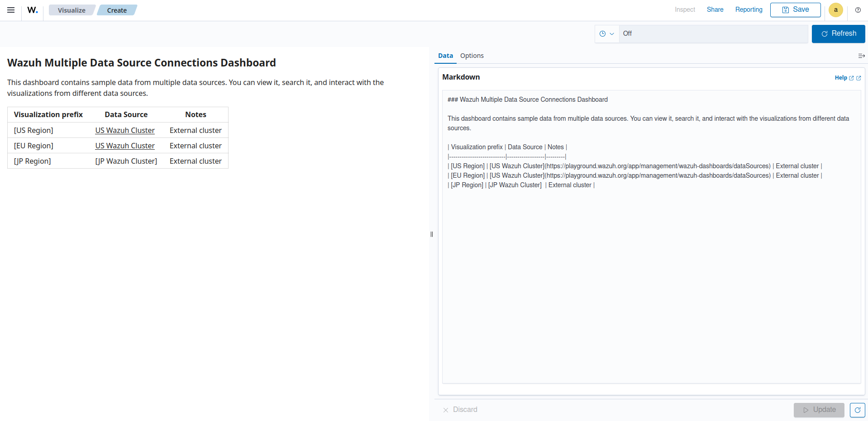Select the Data tab
Screen dimensions: 868x421
click(x=445, y=56)
